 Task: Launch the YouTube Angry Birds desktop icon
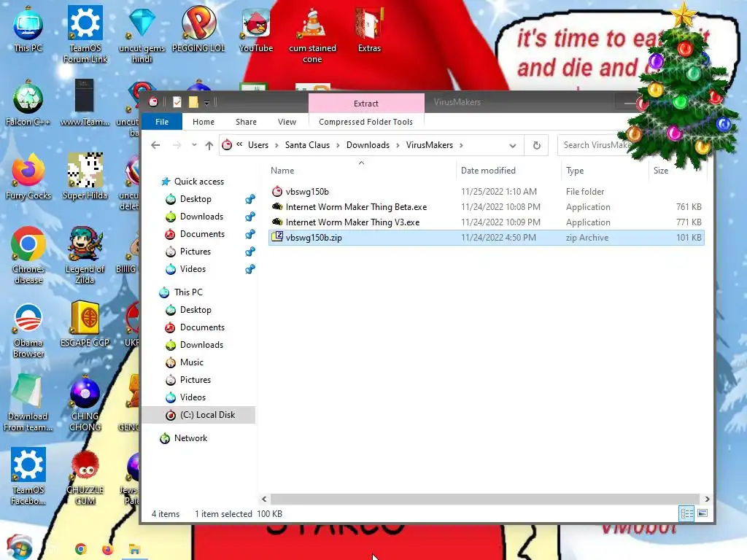point(256,29)
